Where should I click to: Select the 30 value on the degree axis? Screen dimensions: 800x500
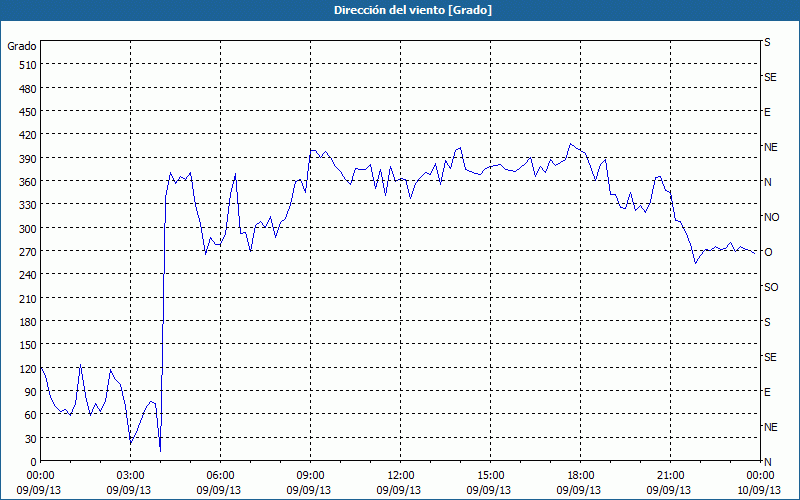point(31,439)
